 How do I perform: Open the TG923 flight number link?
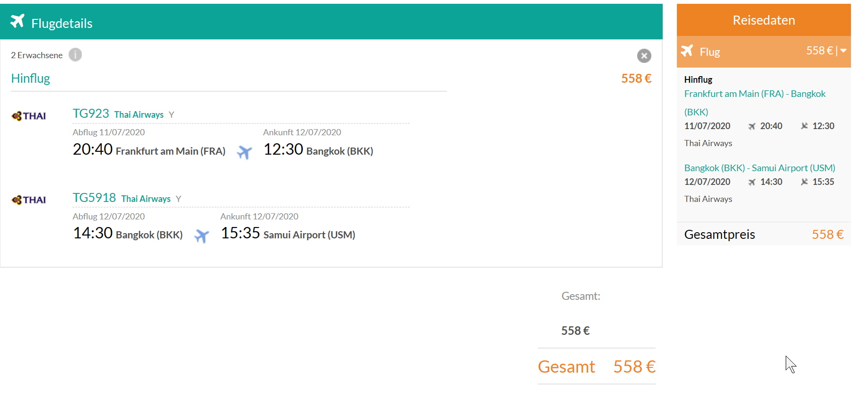click(91, 114)
